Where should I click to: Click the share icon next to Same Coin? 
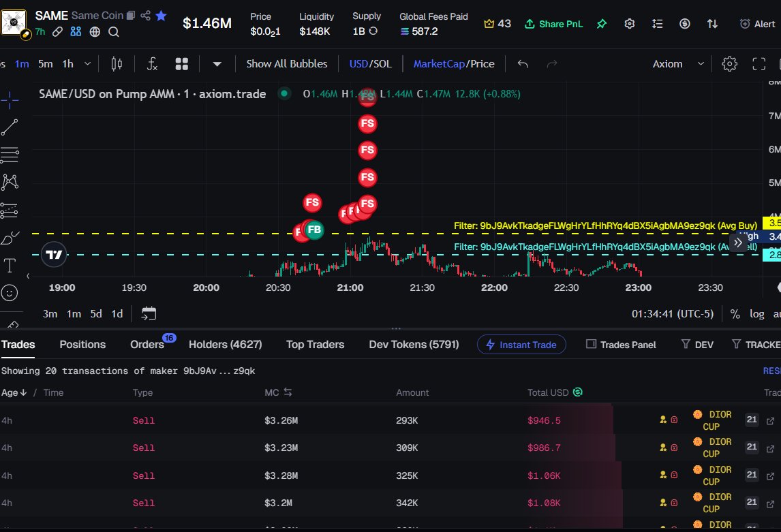145,16
